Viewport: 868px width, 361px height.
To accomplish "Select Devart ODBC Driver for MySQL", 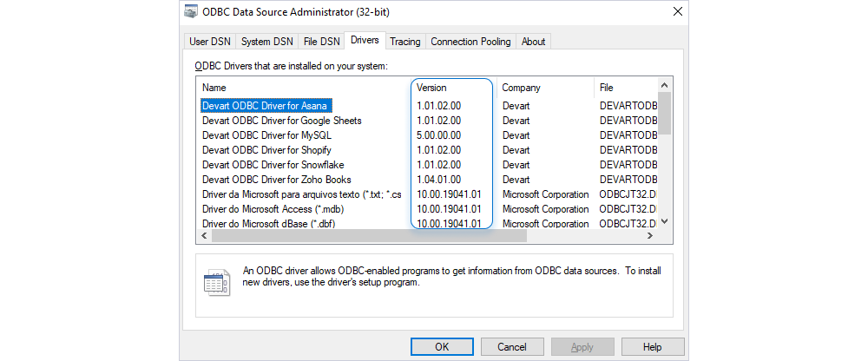I will tap(266, 135).
